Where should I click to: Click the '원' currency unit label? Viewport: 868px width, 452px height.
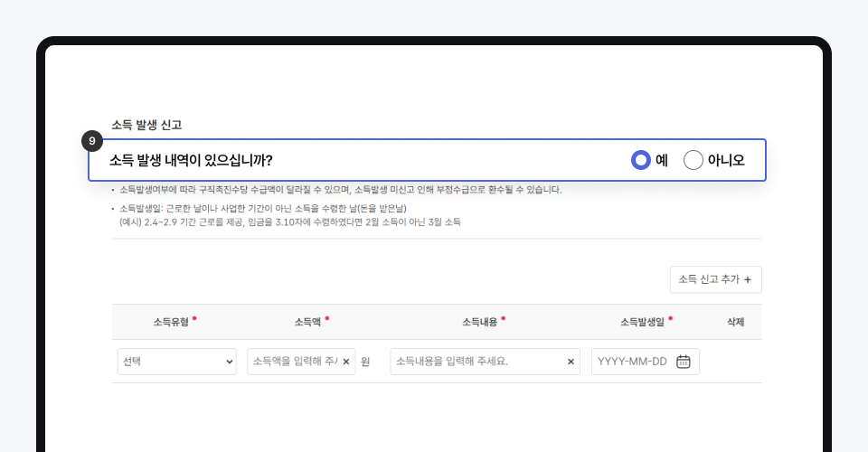[x=365, y=362]
